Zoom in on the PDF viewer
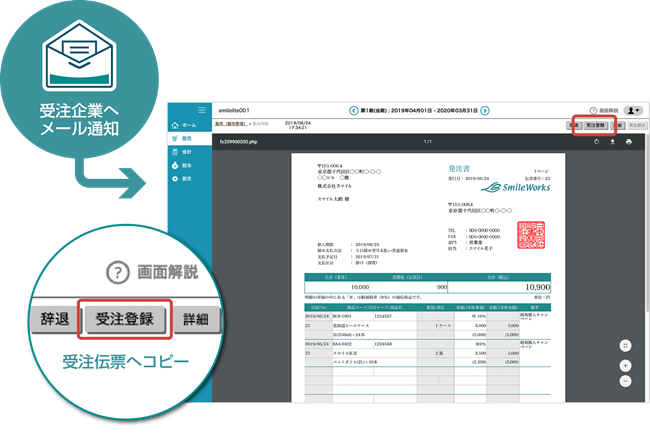Viewport: 650px width, 433px height. click(x=625, y=366)
